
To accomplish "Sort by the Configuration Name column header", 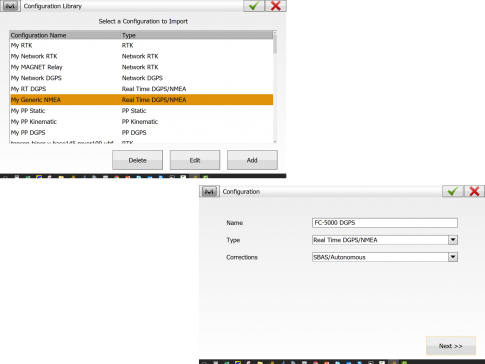I will click(x=65, y=35).
